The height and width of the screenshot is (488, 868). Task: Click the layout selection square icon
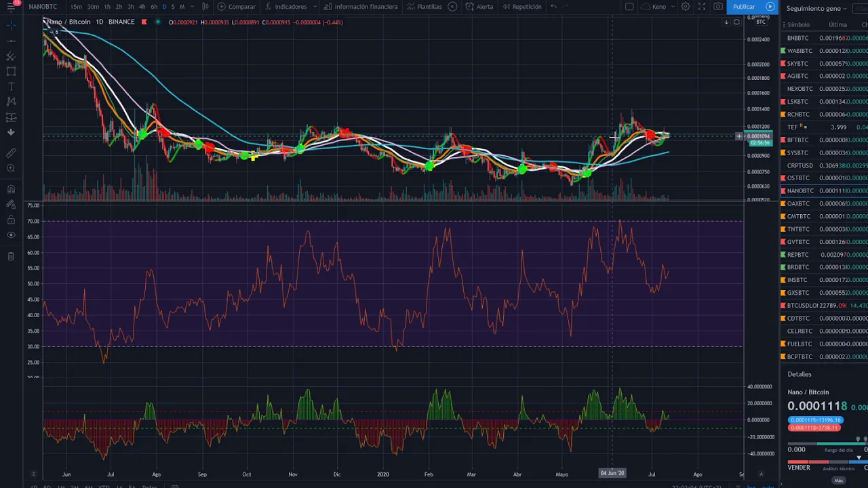tap(629, 7)
